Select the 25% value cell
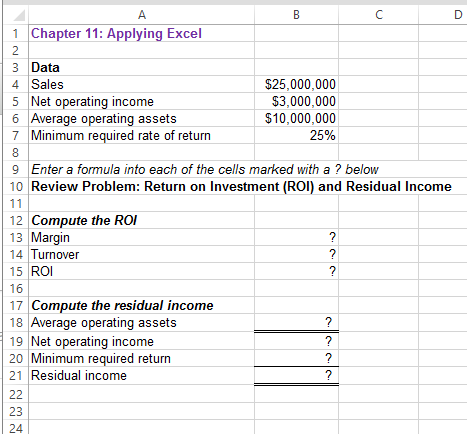 click(x=296, y=135)
